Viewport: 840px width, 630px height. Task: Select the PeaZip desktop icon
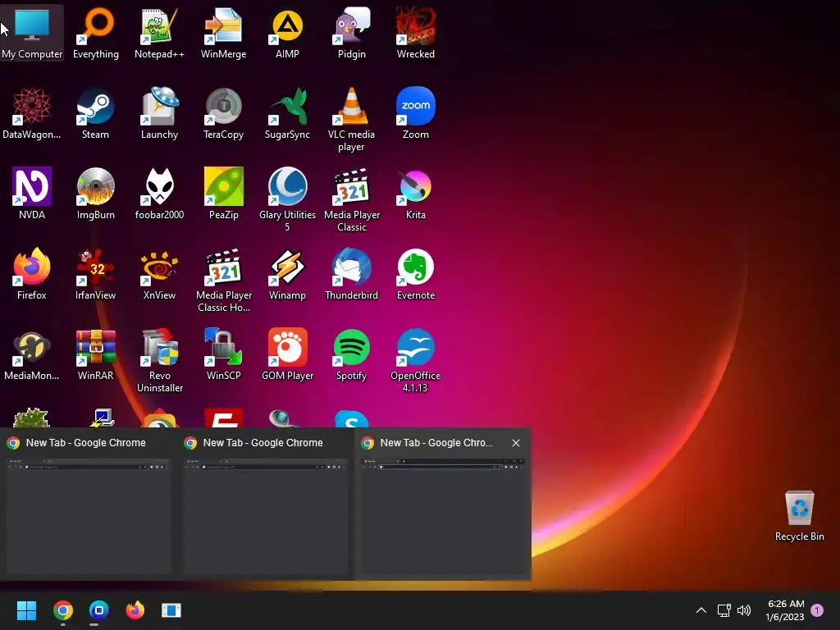223,194
